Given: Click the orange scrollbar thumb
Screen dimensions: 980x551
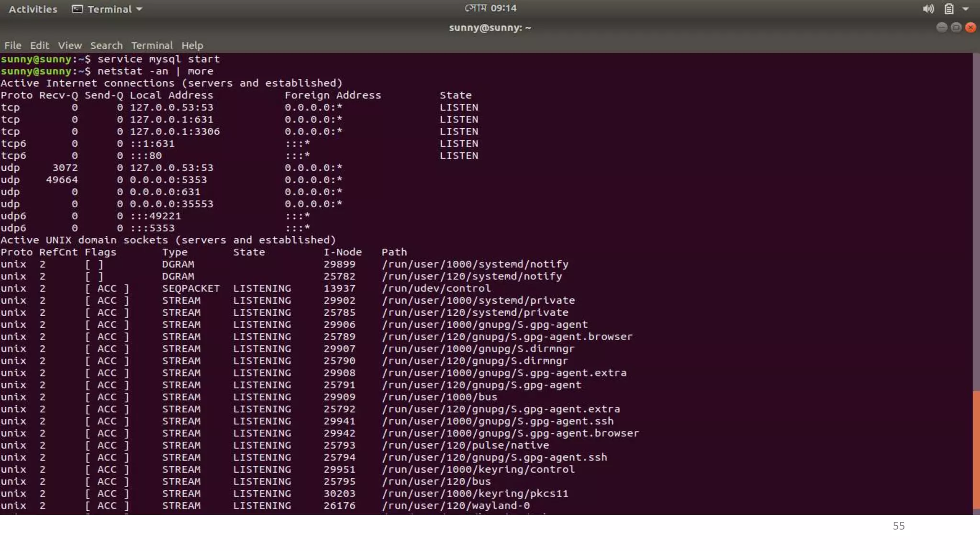Looking at the screenshot, I should [976, 450].
